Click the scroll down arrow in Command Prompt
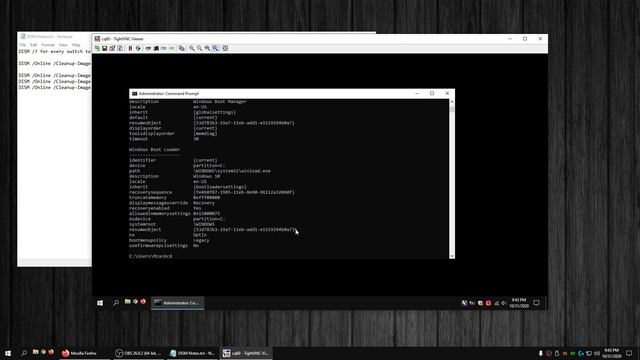Viewport: 640px width, 360px height. [x=452, y=256]
